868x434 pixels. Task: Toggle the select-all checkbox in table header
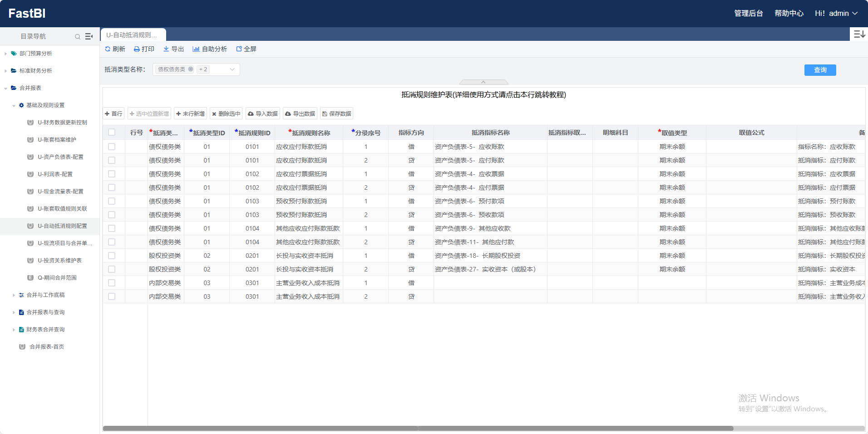(x=112, y=133)
